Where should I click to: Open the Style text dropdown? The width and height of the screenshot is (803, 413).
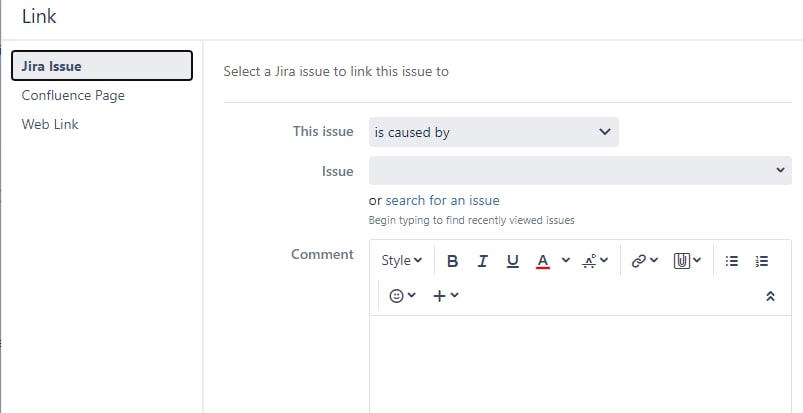click(402, 260)
